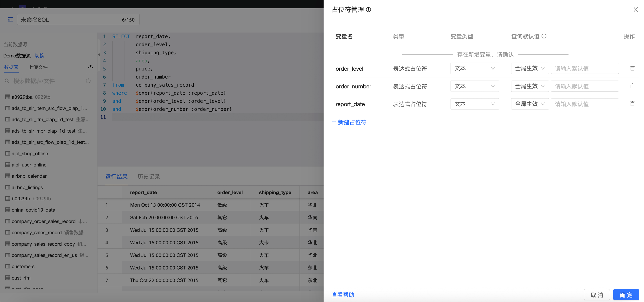The width and height of the screenshot is (644, 302).
Task: Open 查看帮助 help link
Action: 343,295
